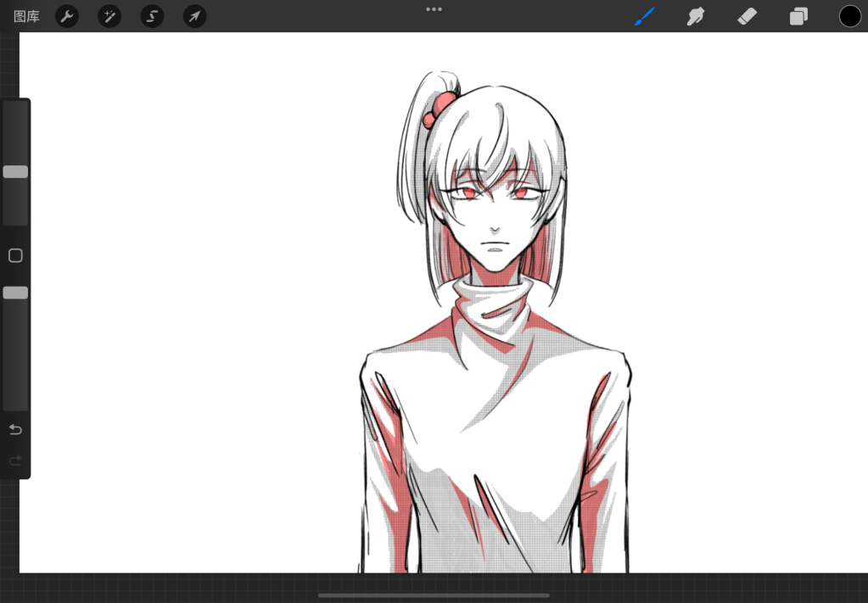868x603 pixels.
Task: Tap the square Modify button in sidebar
Action: tap(15, 255)
